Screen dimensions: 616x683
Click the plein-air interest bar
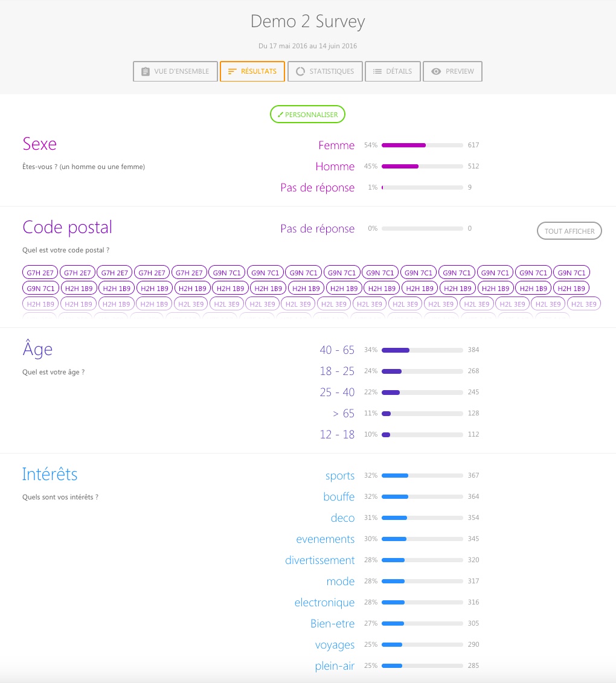(x=422, y=665)
